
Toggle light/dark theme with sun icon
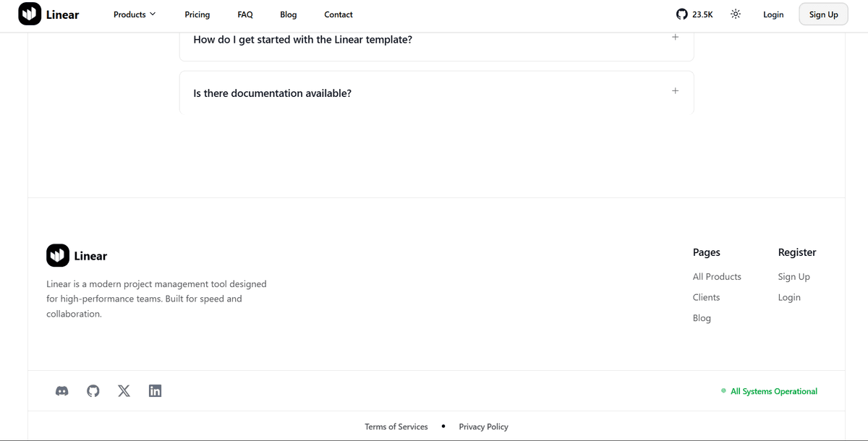[x=735, y=14]
